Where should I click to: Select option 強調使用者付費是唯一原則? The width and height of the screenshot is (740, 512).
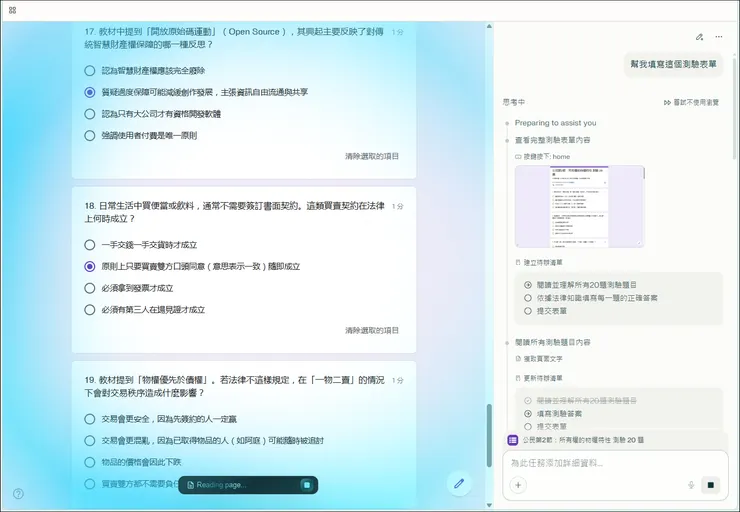(x=90, y=135)
